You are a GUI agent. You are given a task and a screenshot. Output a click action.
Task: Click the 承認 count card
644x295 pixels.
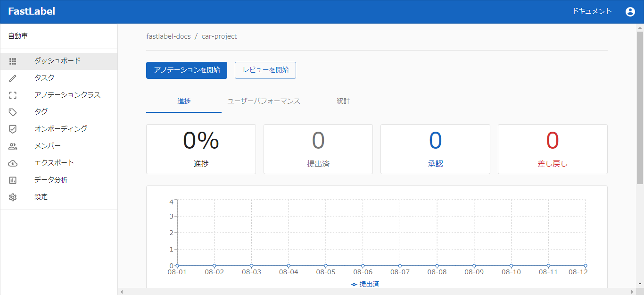click(x=435, y=149)
